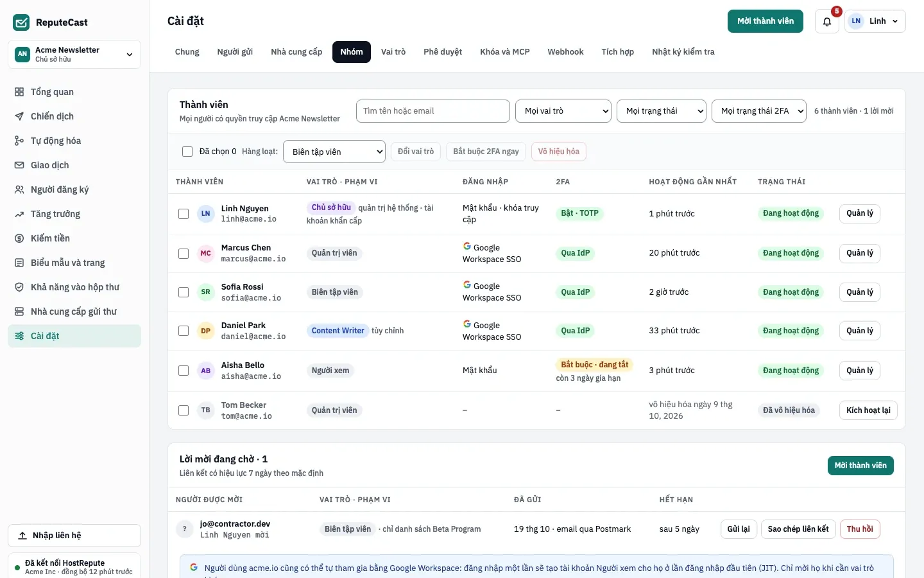Click the ReputeCast logo icon
The image size is (924, 578).
(21, 22)
